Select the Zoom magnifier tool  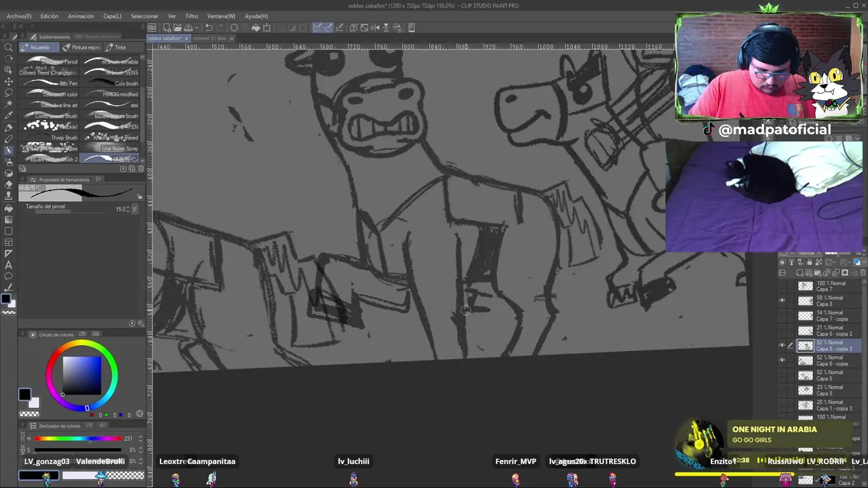(9, 47)
